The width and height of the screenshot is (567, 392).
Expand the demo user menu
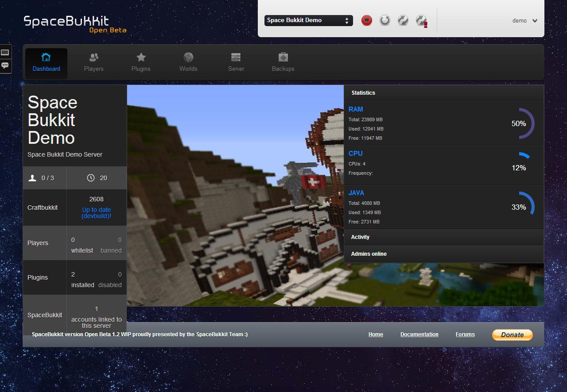525,21
